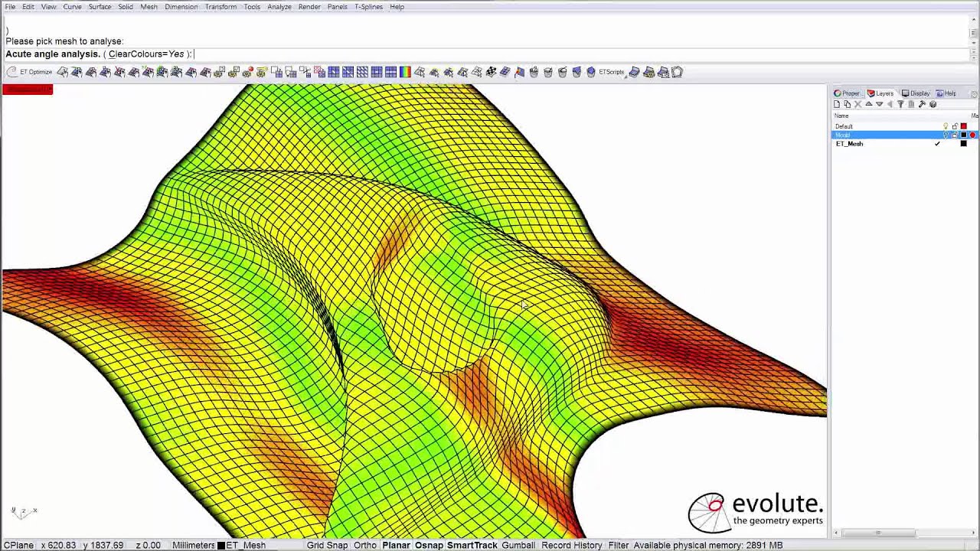The height and width of the screenshot is (551, 980).
Task: Switch to the Properties panel tab
Action: (x=848, y=93)
